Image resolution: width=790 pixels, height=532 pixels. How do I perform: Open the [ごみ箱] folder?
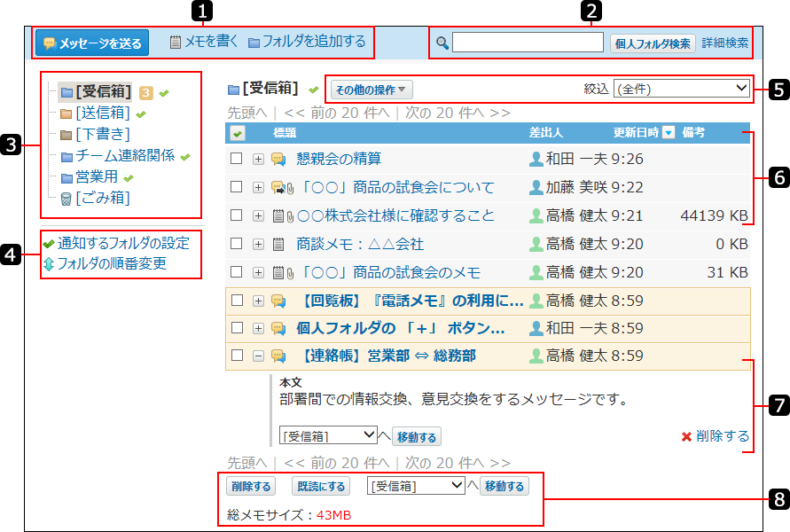[x=102, y=199]
